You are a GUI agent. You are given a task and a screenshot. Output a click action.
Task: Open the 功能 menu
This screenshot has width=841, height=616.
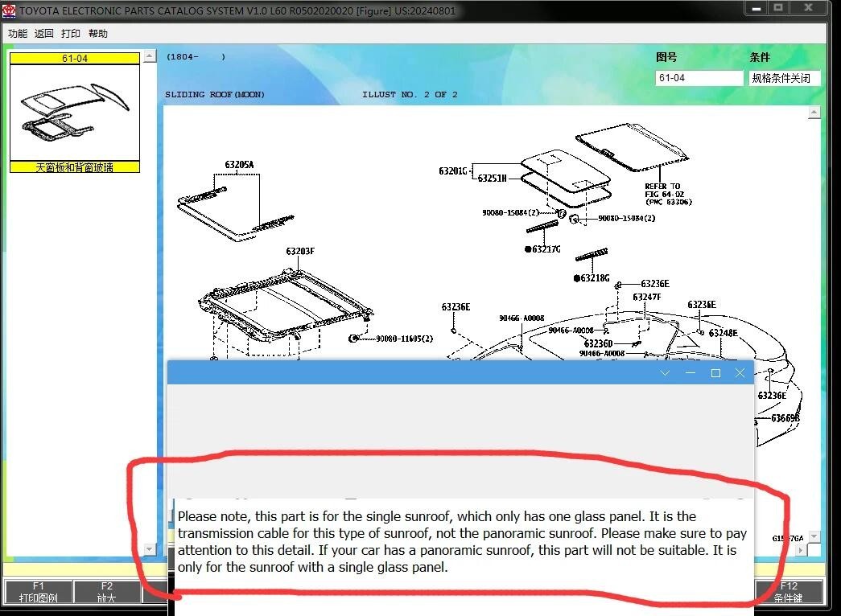click(x=17, y=33)
